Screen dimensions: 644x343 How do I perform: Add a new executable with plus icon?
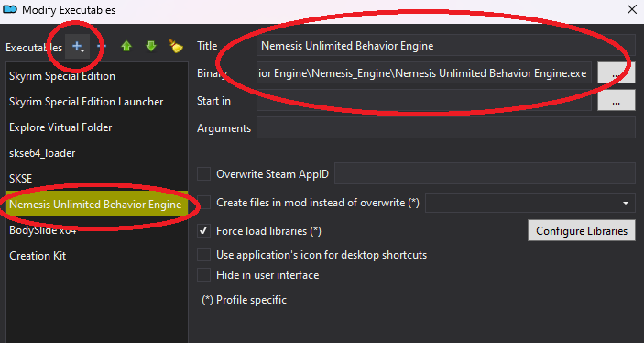pos(78,47)
